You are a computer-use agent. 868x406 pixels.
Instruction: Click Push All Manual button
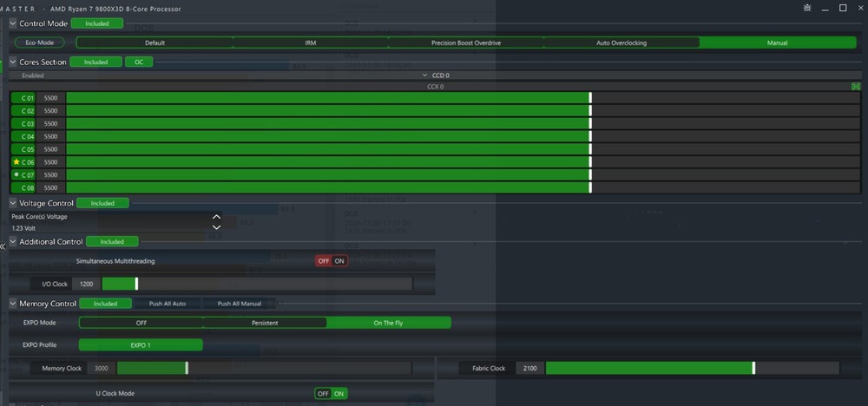[240, 304]
